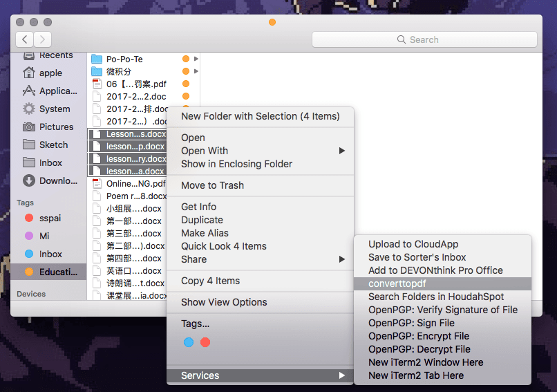Select Make Alias
The height and width of the screenshot is (392, 557).
point(261,233)
